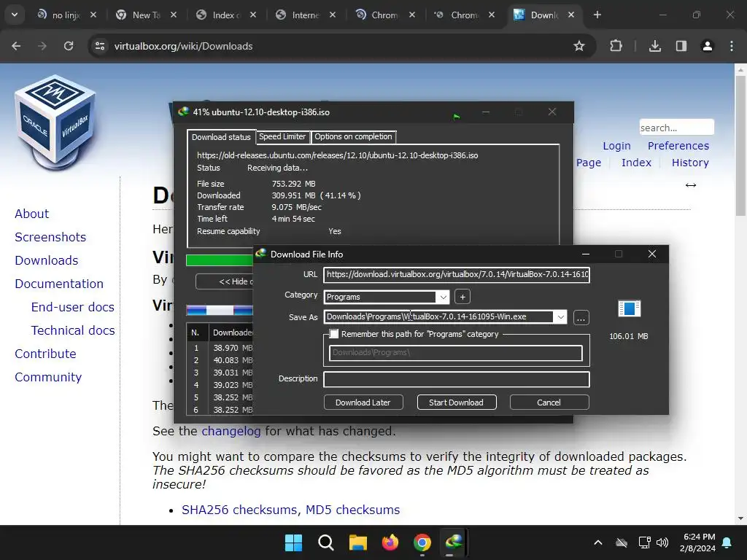
Task: Open the SHA256 checksums link
Action: click(241, 510)
